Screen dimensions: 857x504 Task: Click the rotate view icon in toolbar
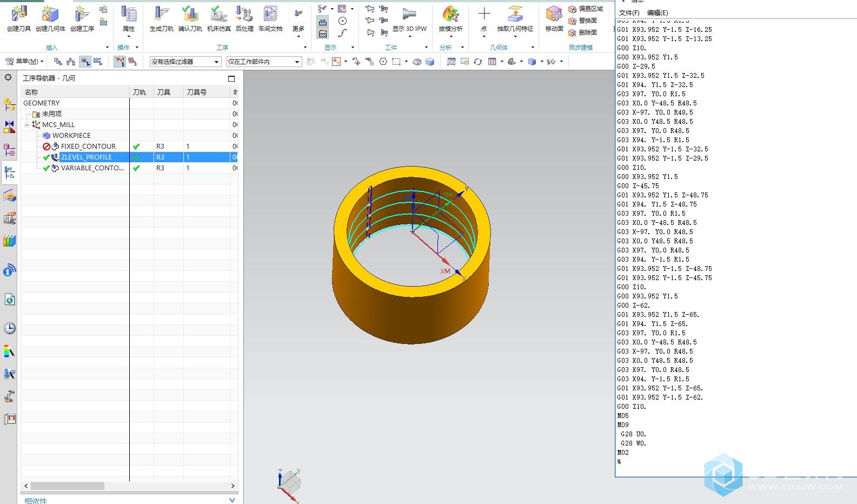click(x=477, y=62)
